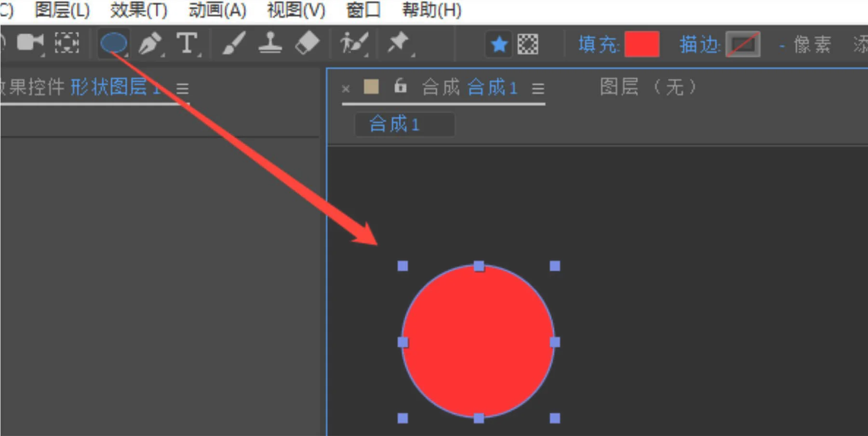Viewport: 868px width, 436px height.
Task: Switch to the 图层 (无) tab
Action: 649,87
